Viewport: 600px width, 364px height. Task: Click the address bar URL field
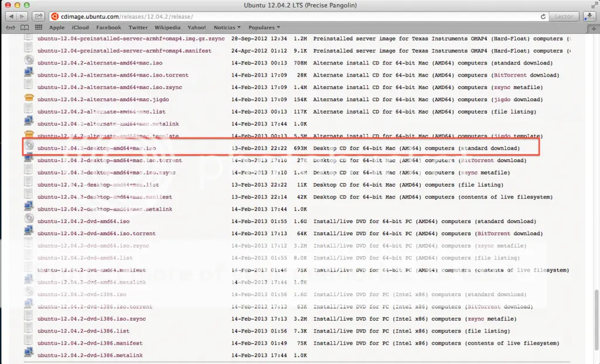[x=298, y=16]
